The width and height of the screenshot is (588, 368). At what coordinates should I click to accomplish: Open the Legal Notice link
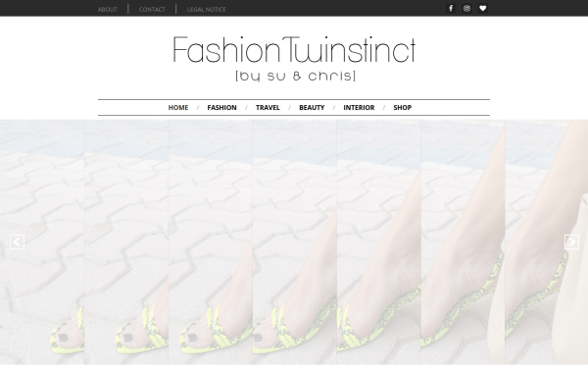206,10
